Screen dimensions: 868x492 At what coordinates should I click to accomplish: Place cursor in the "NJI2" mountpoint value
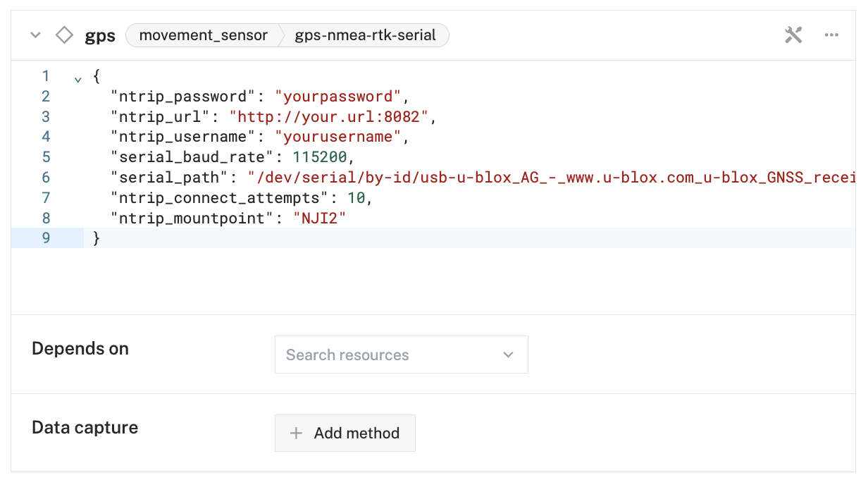point(320,218)
